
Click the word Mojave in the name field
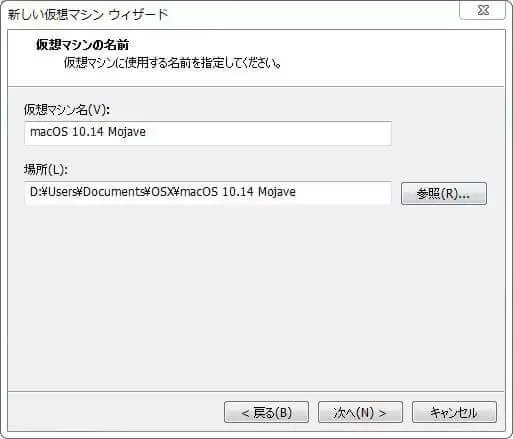coord(127,132)
